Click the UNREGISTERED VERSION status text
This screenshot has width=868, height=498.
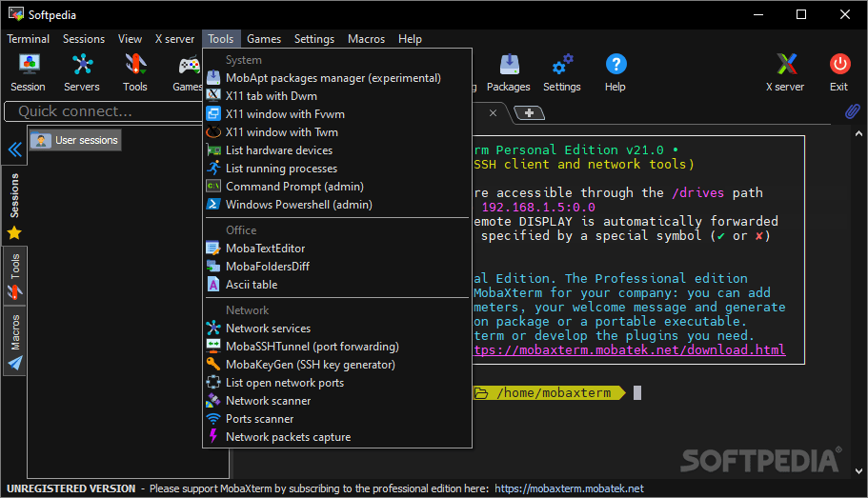(71, 488)
